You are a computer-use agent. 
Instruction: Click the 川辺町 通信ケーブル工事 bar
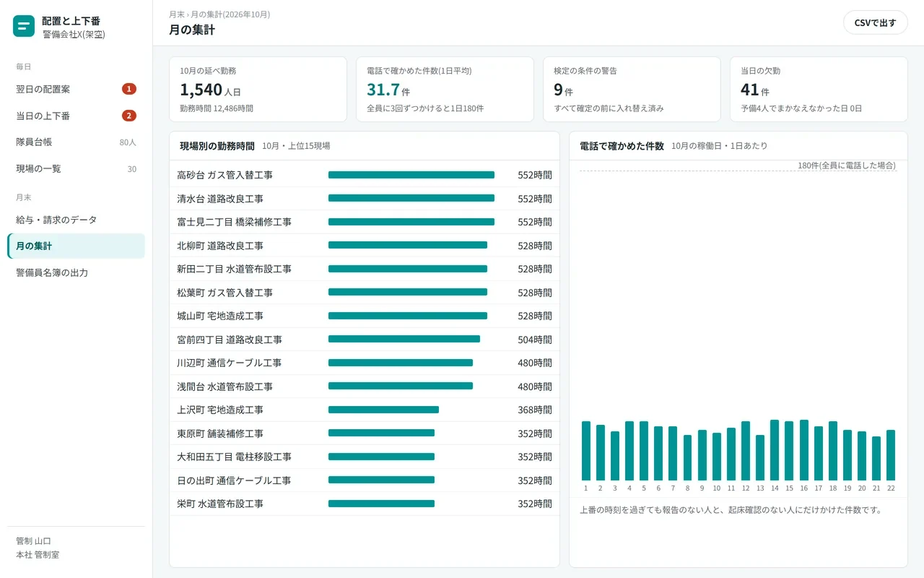401,363
